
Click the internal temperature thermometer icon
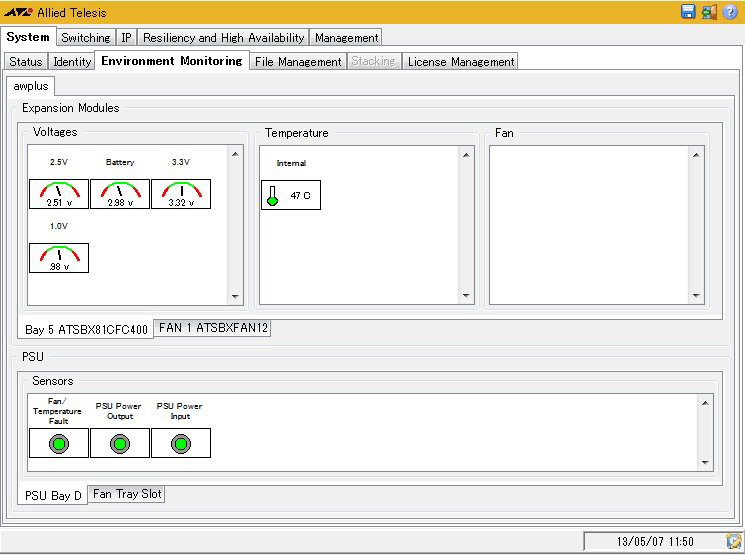[x=272, y=195]
